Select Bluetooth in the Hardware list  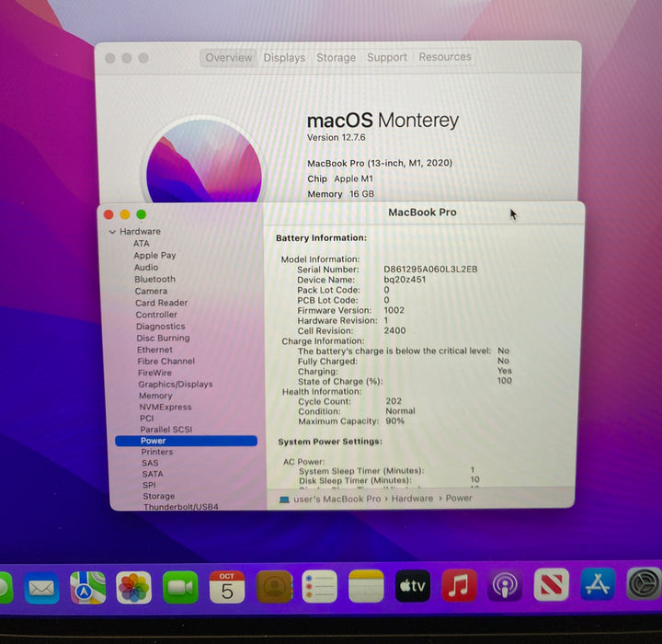(x=154, y=279)
